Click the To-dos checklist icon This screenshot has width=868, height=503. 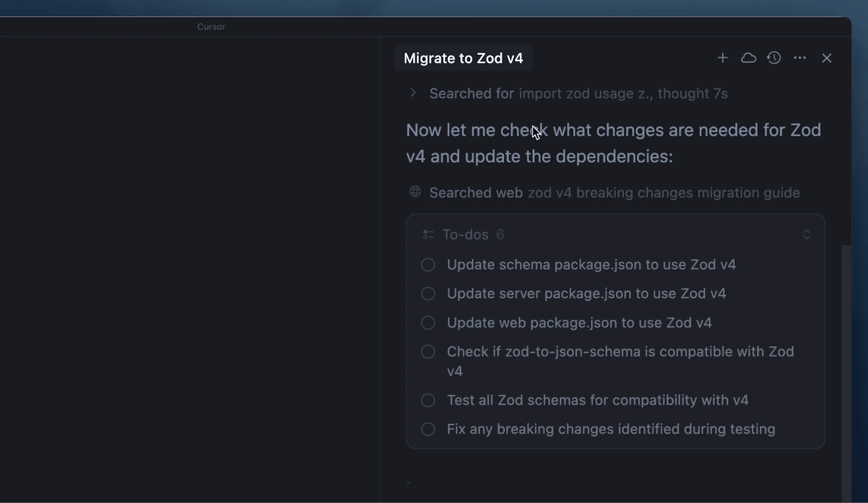click(427, 234)
